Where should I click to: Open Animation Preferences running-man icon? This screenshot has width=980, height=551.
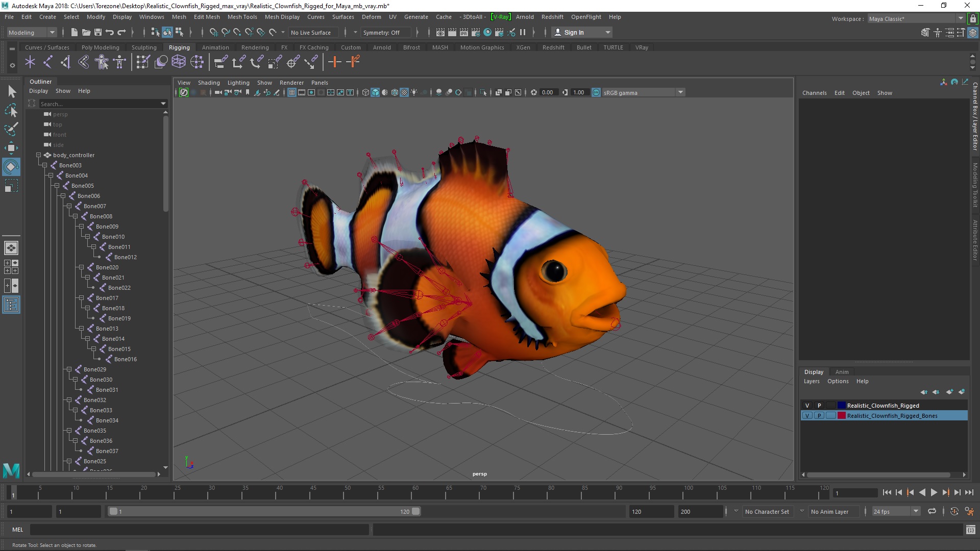tap(969, 511)
